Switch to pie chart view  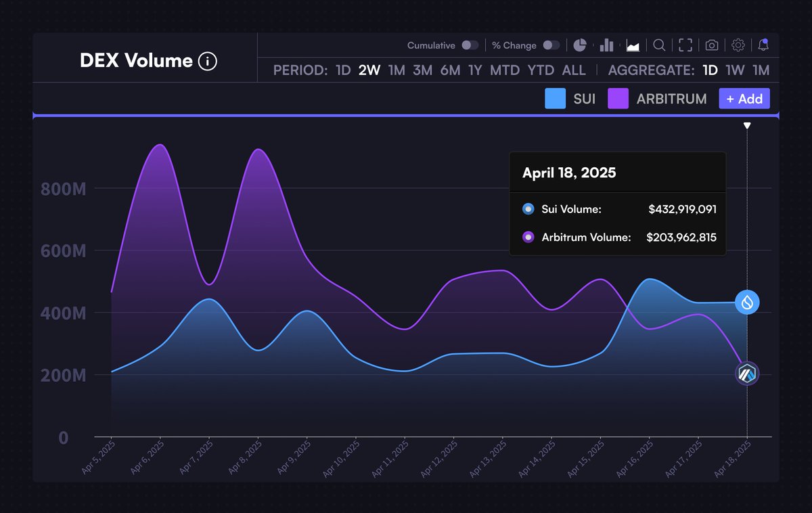580,45
